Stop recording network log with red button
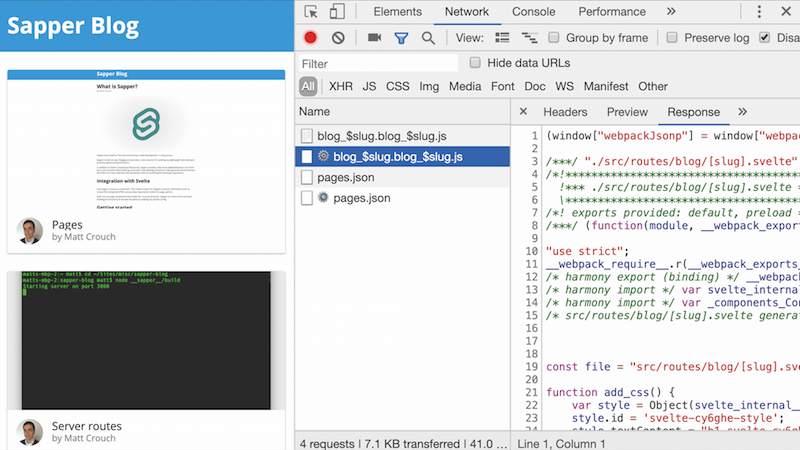This screenshot has height=450, width=800. tap(310, 38)
